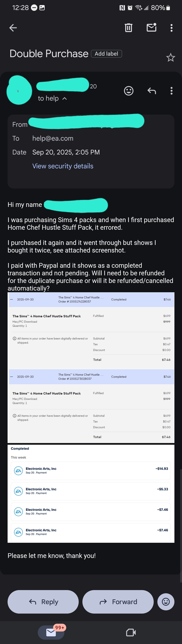Collapse order # 1005173028037 row
Image resolution: width=182 pixels, height=644 pixels.
[11, 376]
